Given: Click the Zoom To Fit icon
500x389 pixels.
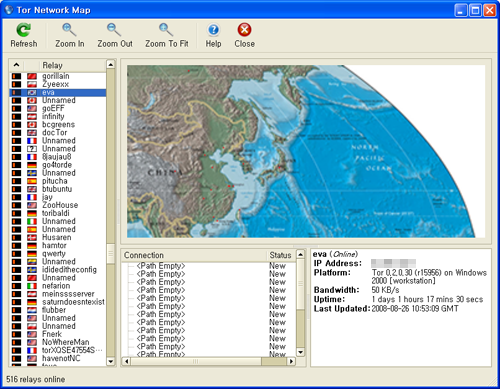Looking at the screenshot, I should click(x=166, y=30).
